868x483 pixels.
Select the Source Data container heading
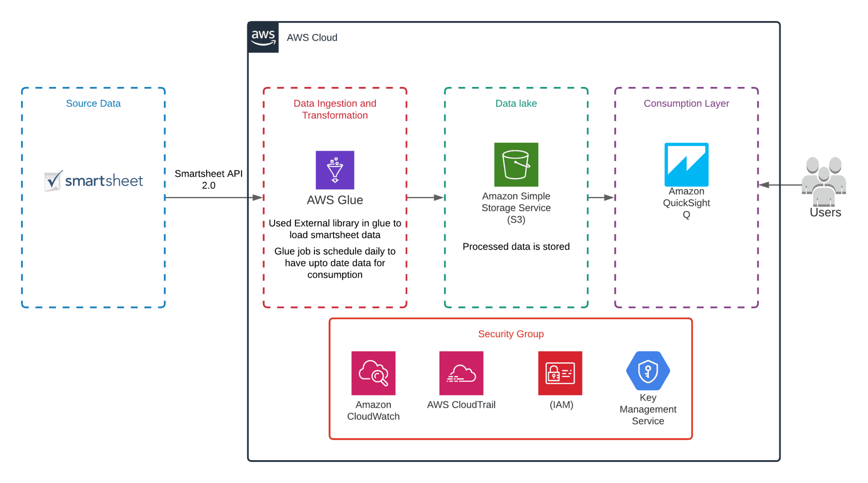point(93,103)
